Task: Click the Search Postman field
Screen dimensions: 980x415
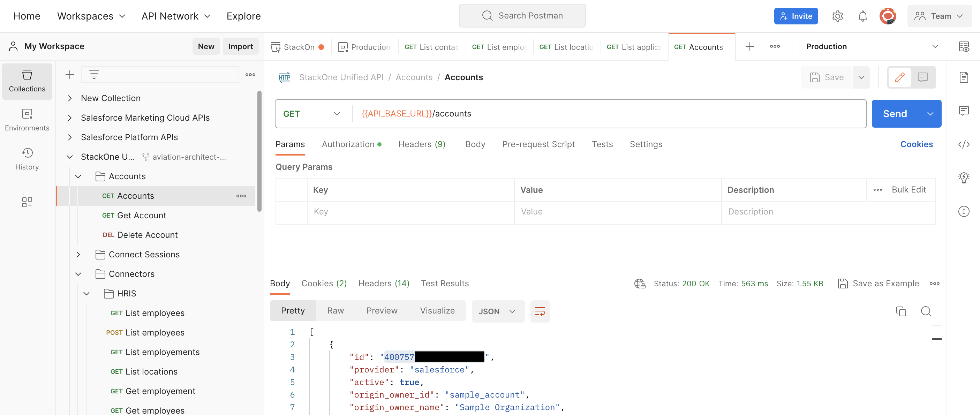Action: click(x=522, y=16)
